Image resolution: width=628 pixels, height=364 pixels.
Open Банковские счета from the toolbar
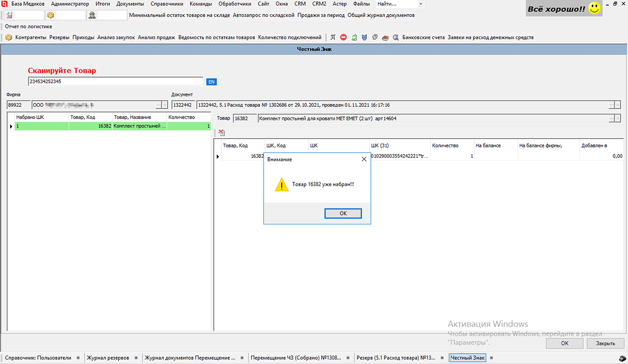point(423,37)
